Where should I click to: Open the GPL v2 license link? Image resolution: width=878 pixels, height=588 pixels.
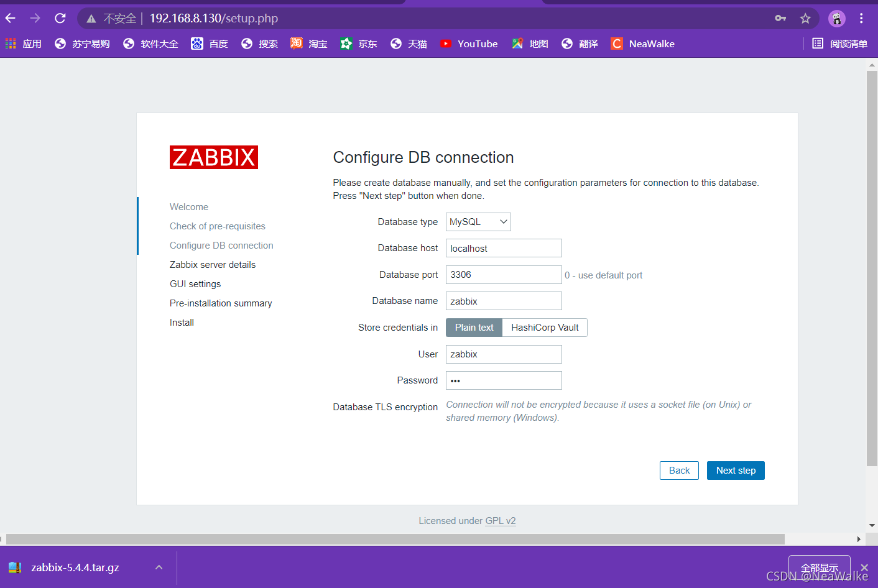pyautogui.click(x=501, y=521)
